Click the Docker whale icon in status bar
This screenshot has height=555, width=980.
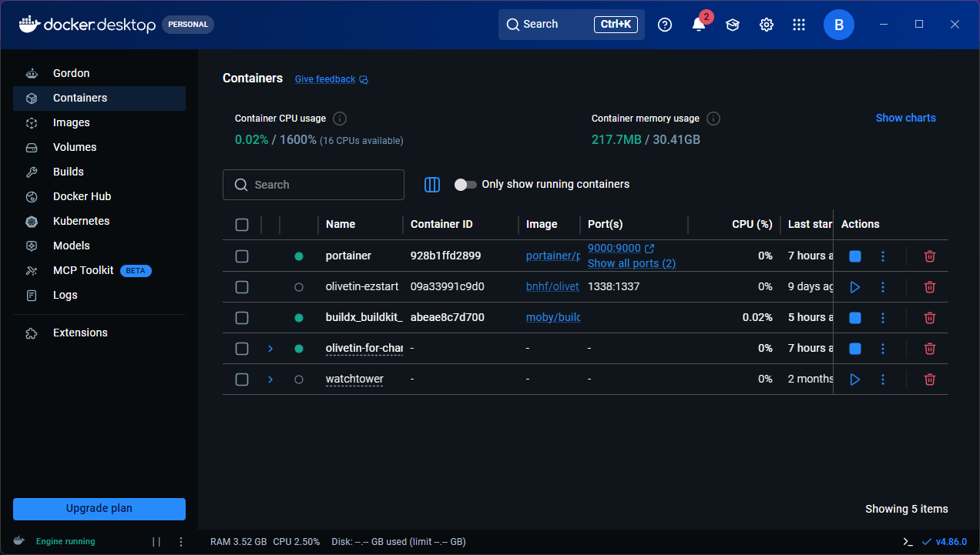coord(18,541)
